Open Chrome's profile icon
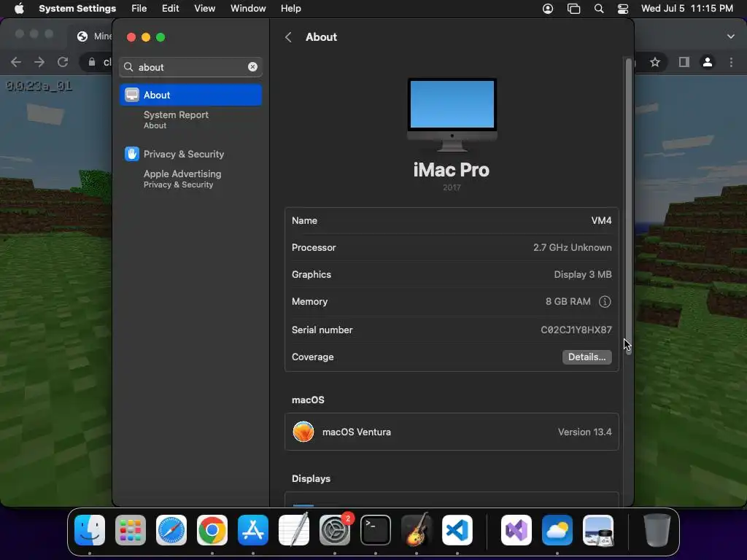This screenshot has width=747, height=560. click(708, 62)
